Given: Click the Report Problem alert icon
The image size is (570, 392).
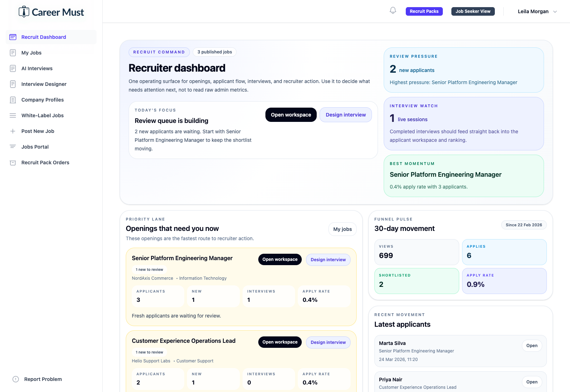Looking at the screenshot, I should point(15,379).
